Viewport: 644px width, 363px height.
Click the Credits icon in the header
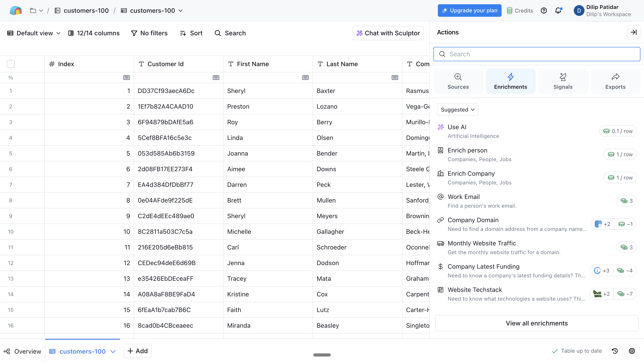tap(510, 11)
